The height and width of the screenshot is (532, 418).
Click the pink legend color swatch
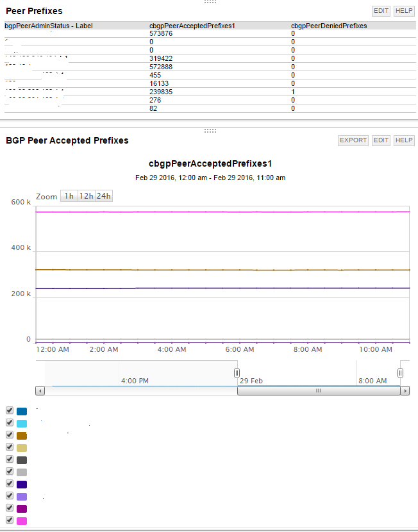pyautogui.click(x=22, y=521)
